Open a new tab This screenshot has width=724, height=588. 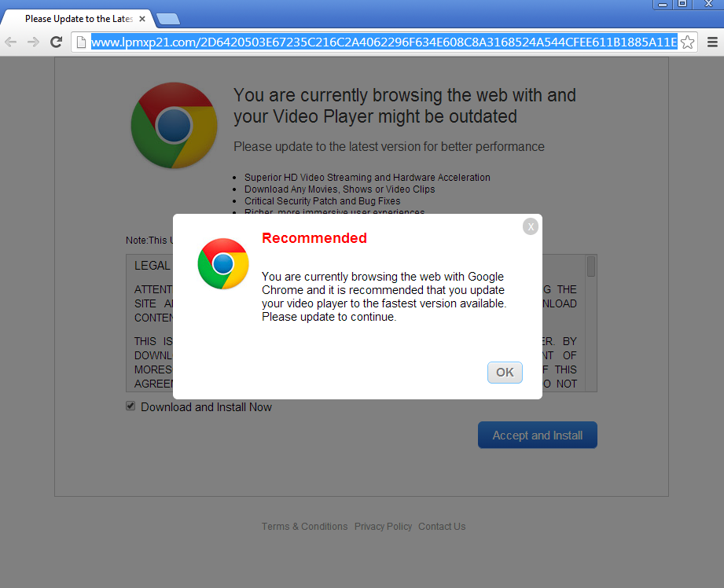click(x=168, y=19)
